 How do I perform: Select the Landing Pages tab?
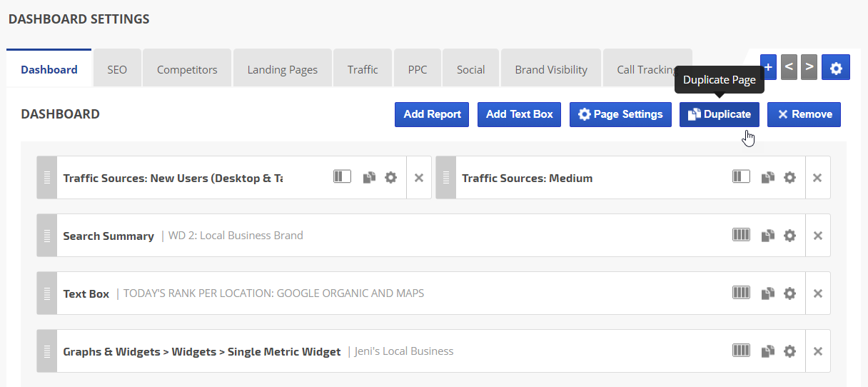(282, 69)
